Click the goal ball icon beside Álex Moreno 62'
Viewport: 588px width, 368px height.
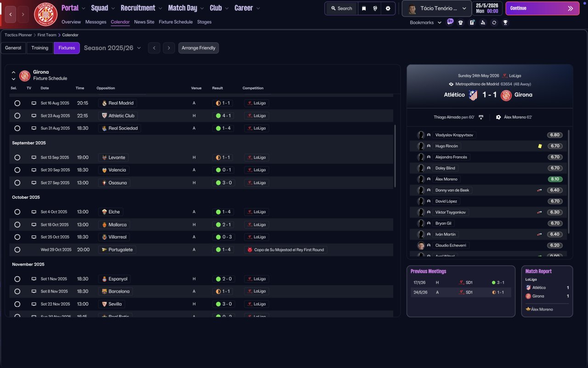498,117
